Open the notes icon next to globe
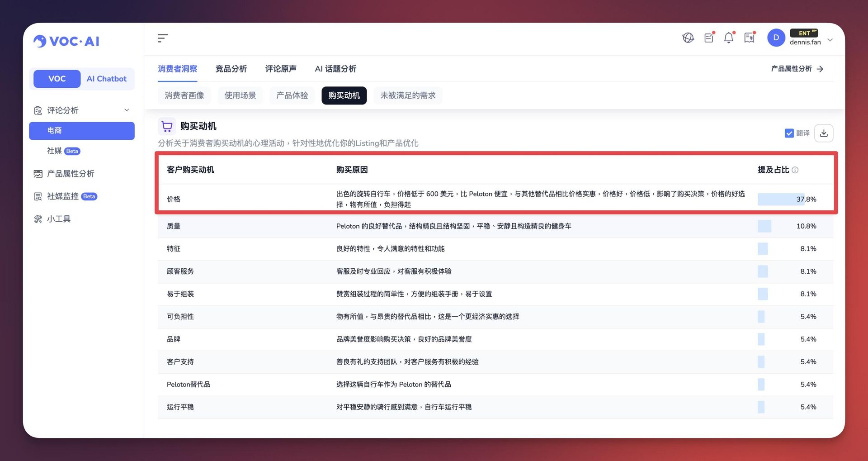 708,38
